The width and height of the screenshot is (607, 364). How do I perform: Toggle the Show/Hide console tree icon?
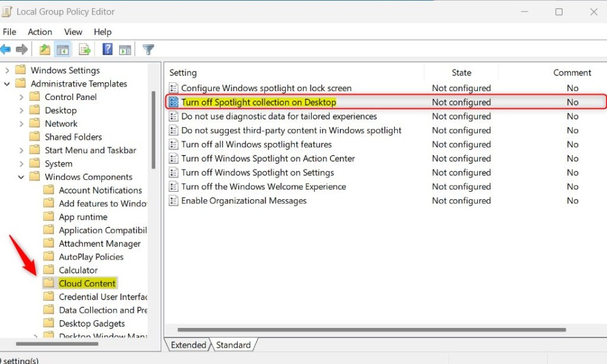63,49
